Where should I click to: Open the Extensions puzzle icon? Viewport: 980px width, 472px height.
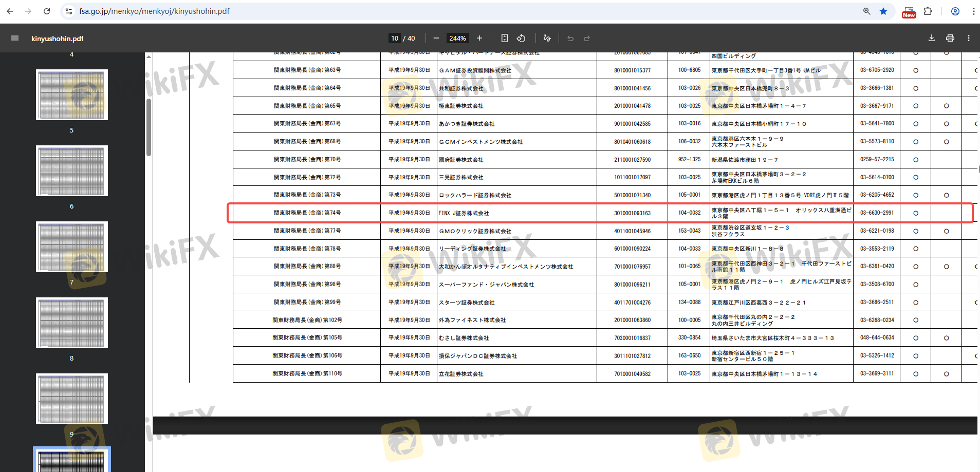pyautogui.click(x=928, y=11)
